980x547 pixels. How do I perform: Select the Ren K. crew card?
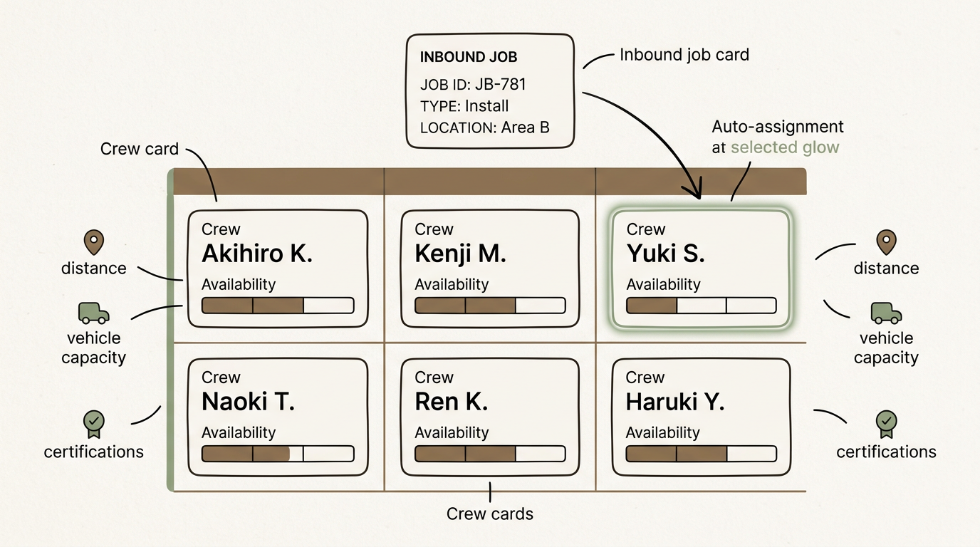tap(490, 417)
